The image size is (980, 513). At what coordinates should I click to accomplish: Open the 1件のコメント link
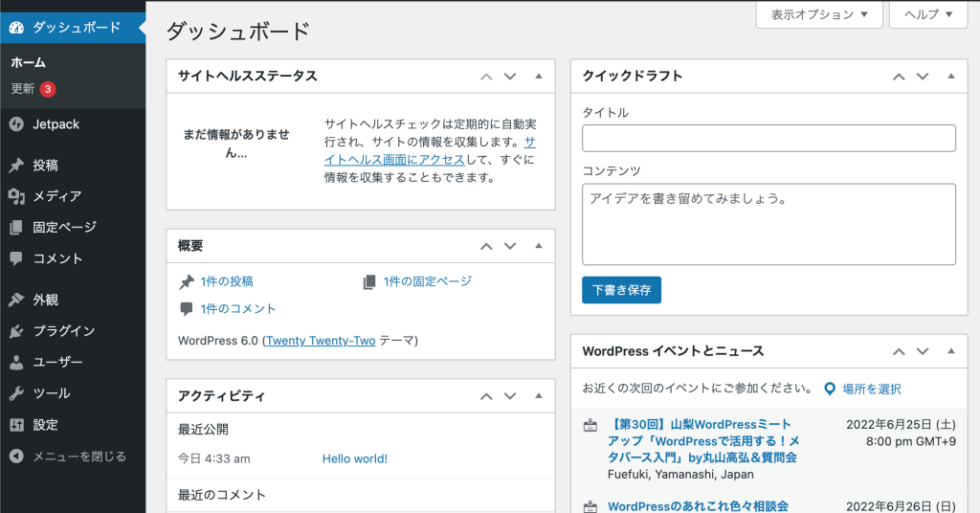238,309
